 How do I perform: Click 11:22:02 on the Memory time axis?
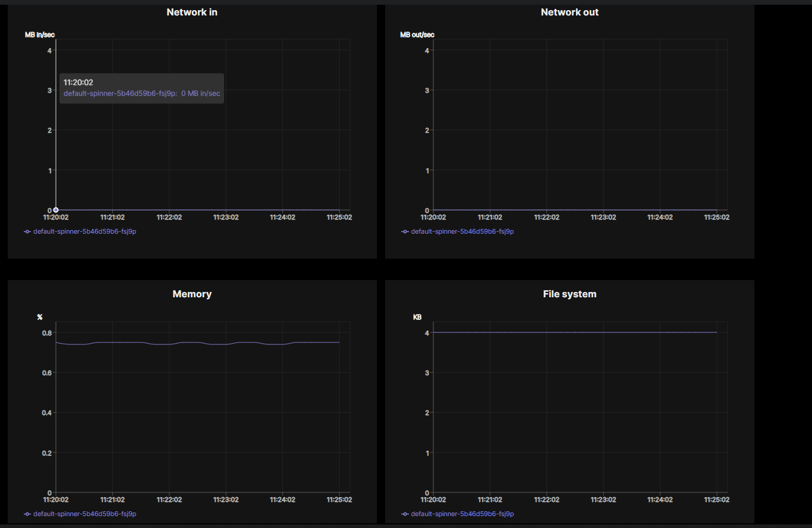pyautogui.click(x=169, y=500)
